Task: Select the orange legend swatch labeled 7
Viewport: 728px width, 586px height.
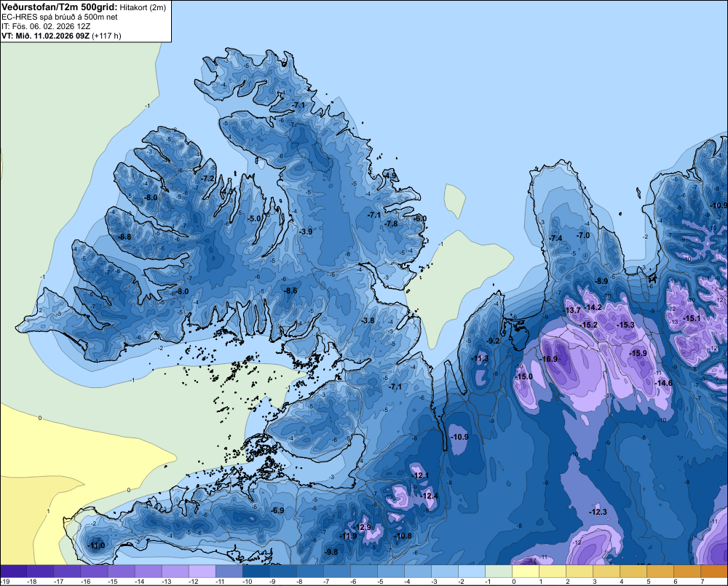Action: (x=714, y=571)
